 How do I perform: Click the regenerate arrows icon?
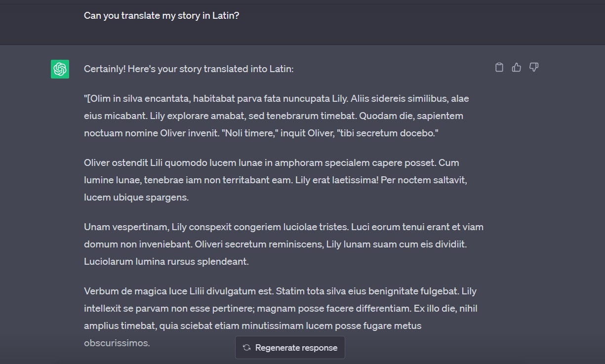[x=246, y=347]
